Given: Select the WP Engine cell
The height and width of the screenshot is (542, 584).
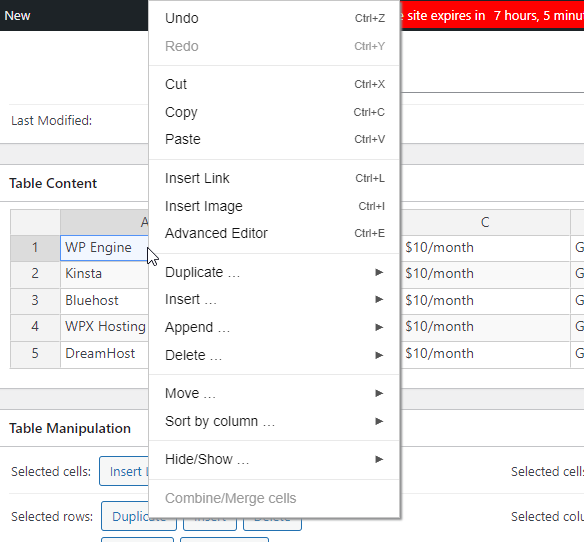Looking at the screenshot, I should point(105,248).
